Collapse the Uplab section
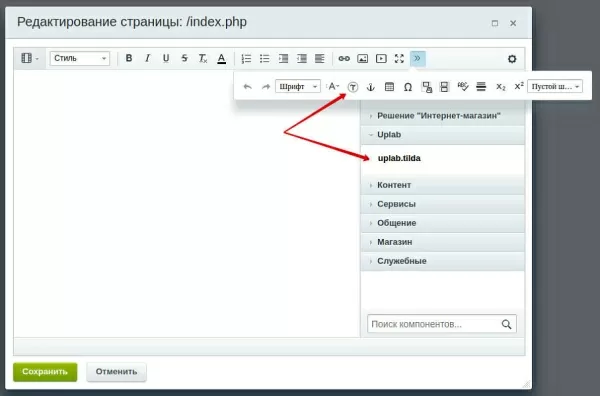The height and width of the screenshot is (396, 600). [443, 135]
